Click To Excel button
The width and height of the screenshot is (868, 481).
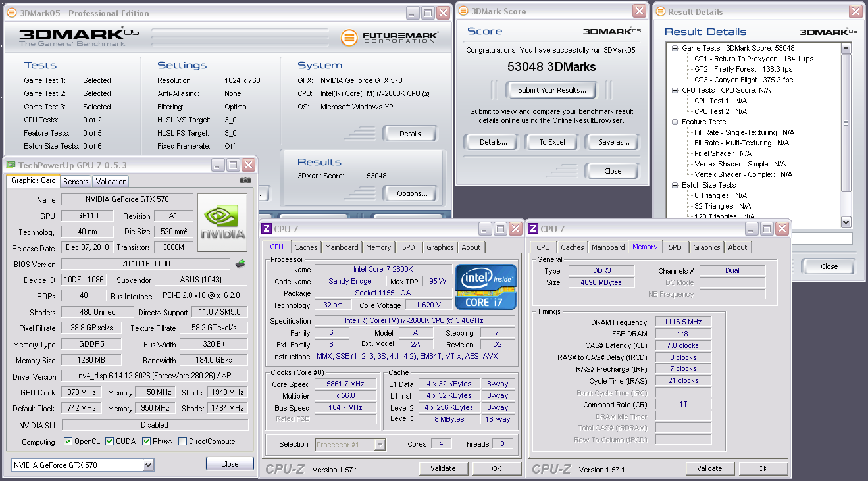click(552, 142)
